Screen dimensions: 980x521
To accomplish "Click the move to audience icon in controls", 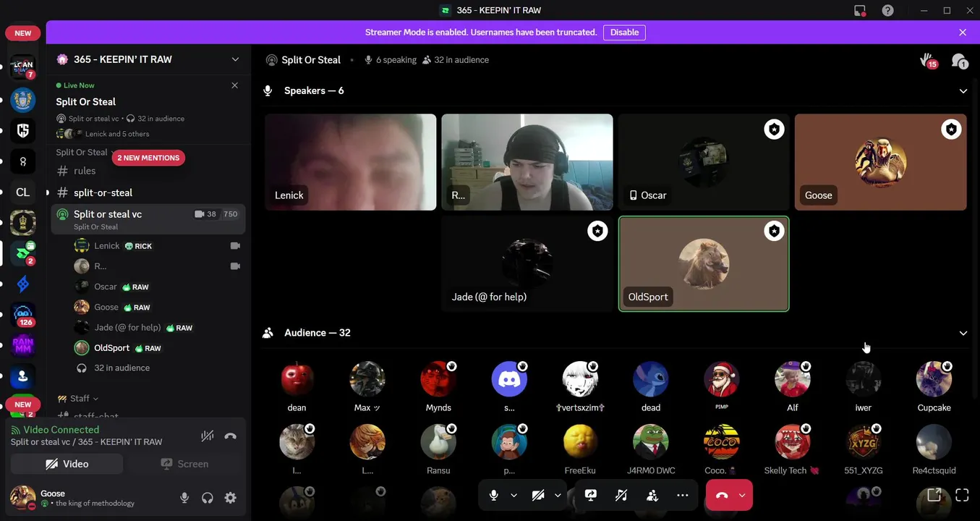I will pyautogui.click(x=652, y=495).
